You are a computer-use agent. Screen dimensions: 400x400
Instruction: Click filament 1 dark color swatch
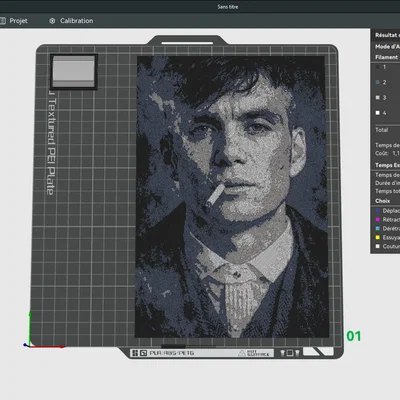tap(378, 67)
